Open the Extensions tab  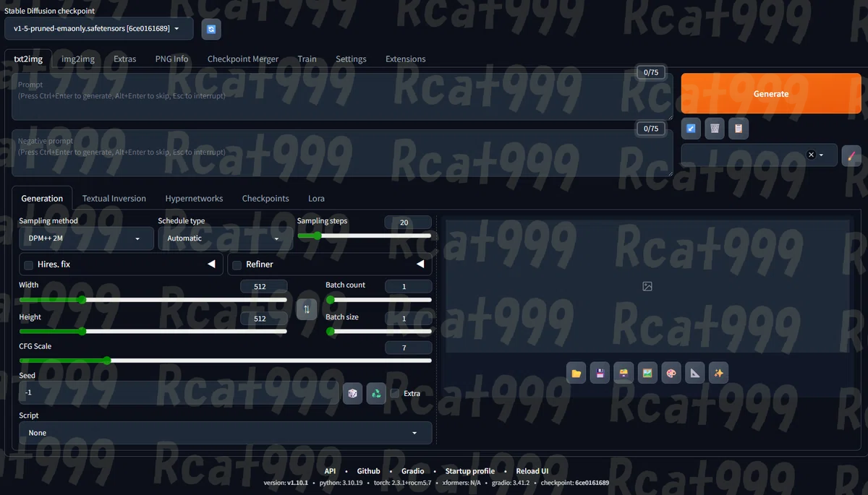(405, 59)
